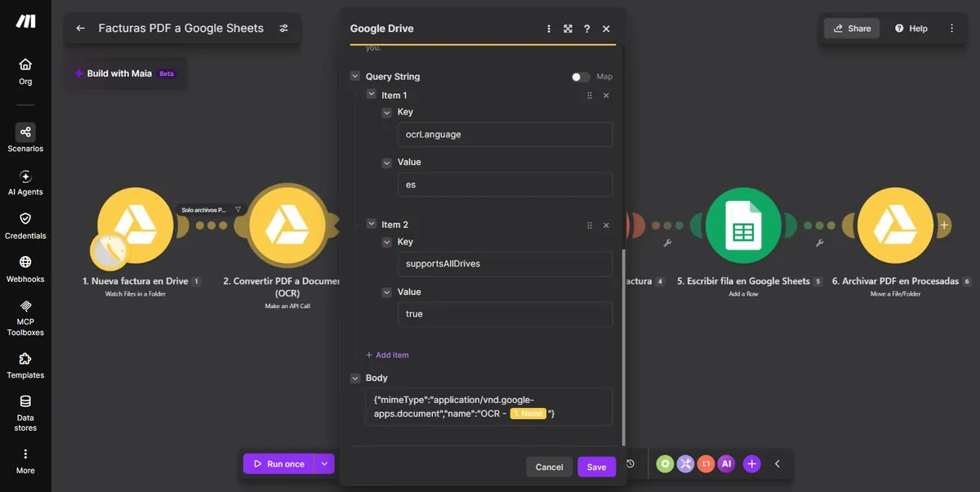Grab the Item 1 drag handle

(590, 96)
